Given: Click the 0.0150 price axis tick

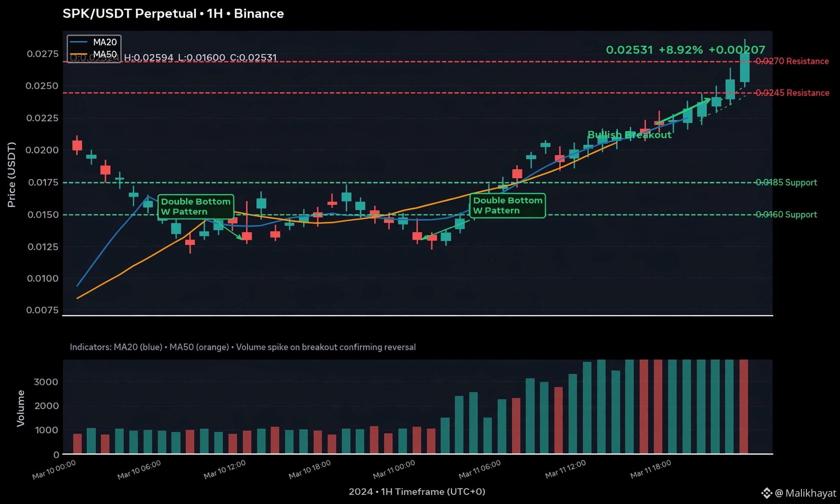Looking at the screenshot, I should pos(43,215).
